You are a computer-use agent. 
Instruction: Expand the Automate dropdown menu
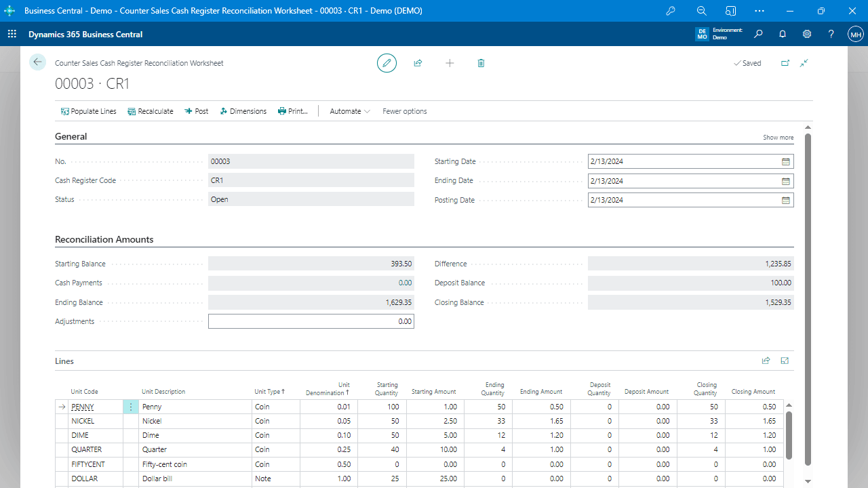[350, 111]
